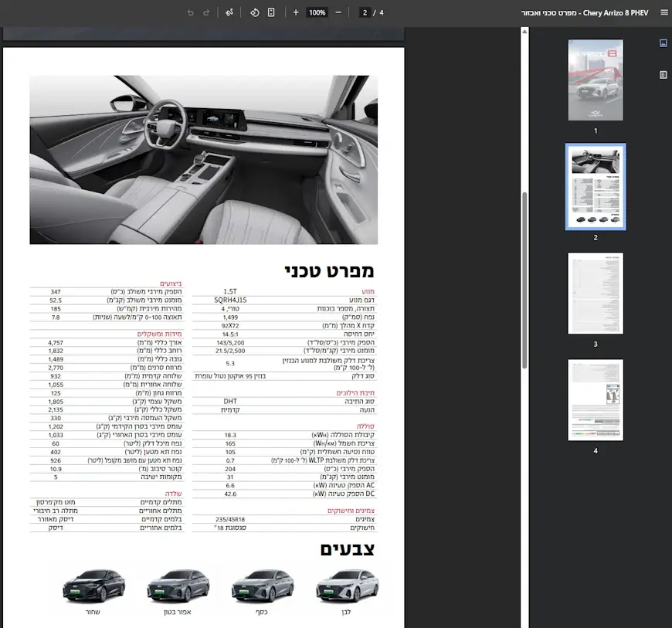Click the 100% zoom level display

pos(315,12)
